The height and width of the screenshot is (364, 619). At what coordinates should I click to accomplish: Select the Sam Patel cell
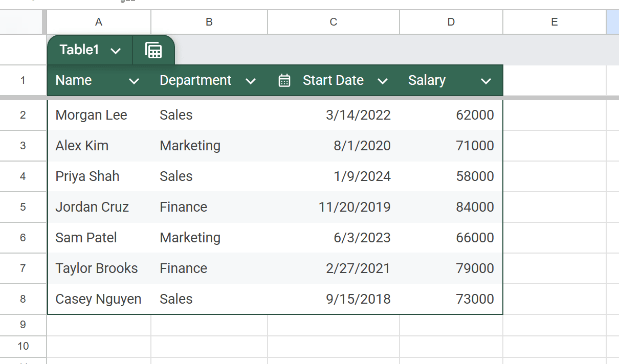(99, 238)
